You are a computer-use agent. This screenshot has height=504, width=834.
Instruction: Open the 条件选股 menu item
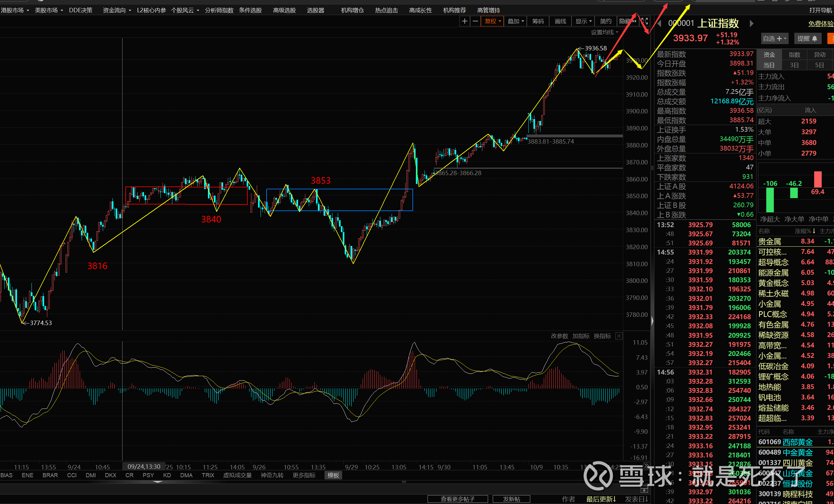pos(250,10)
